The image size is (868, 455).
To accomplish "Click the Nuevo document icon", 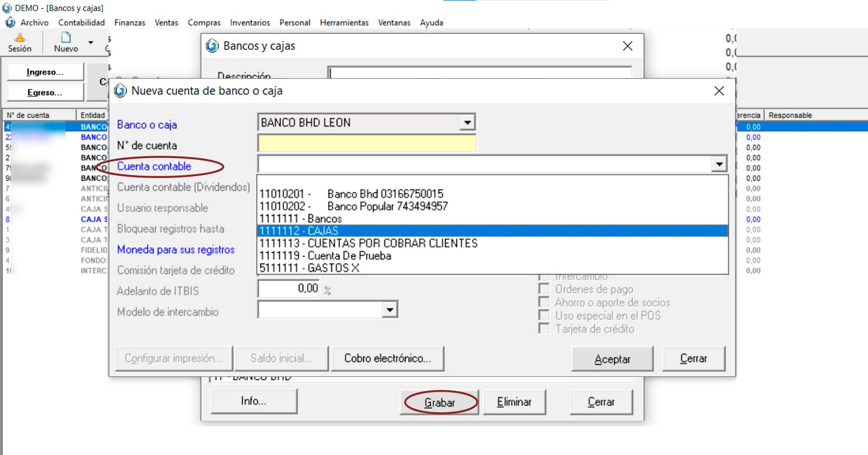I will [66, 38].
